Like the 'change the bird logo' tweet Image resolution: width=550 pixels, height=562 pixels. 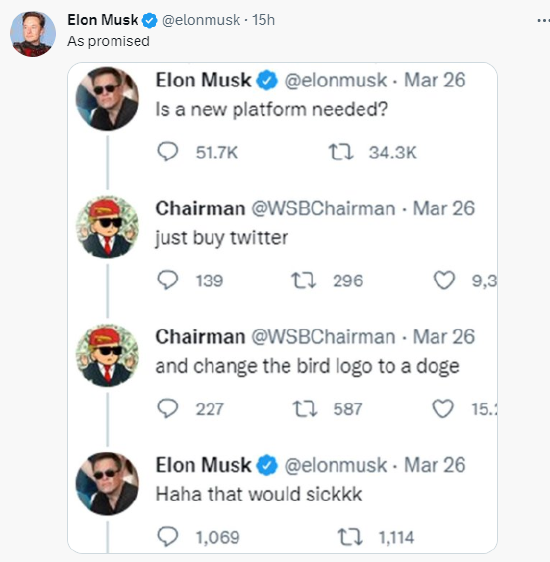tap(443, 409)
